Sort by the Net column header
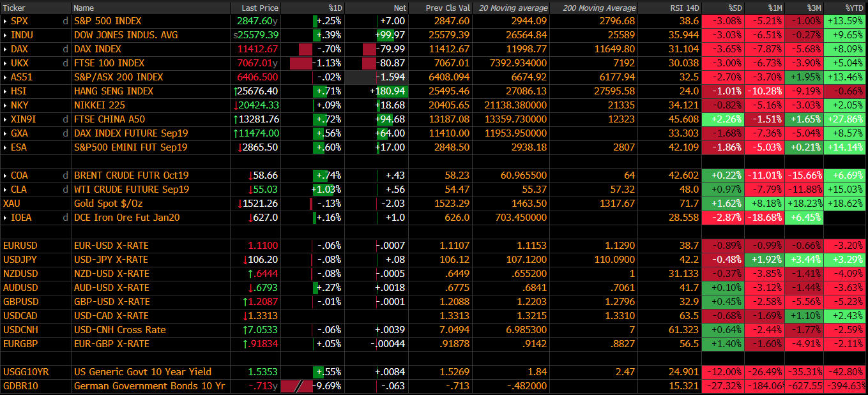The height and width of the screenshot is (395, 868). (376, 8)
